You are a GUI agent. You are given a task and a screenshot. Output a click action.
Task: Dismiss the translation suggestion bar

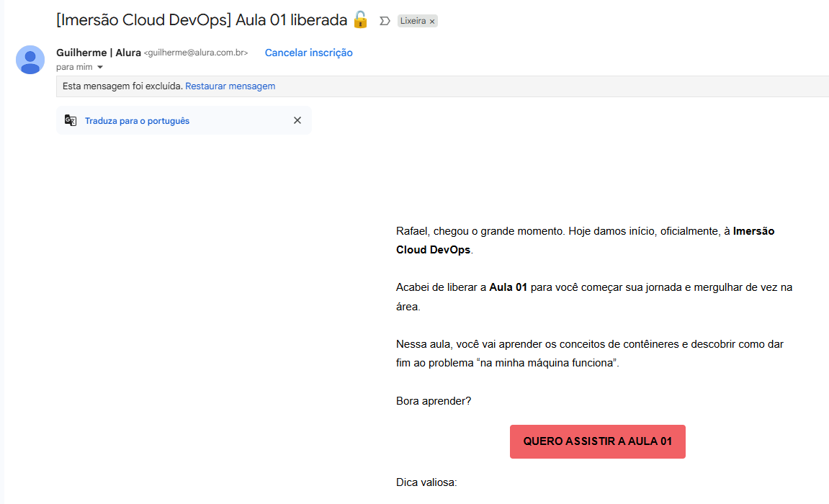[x=297, y=120]
